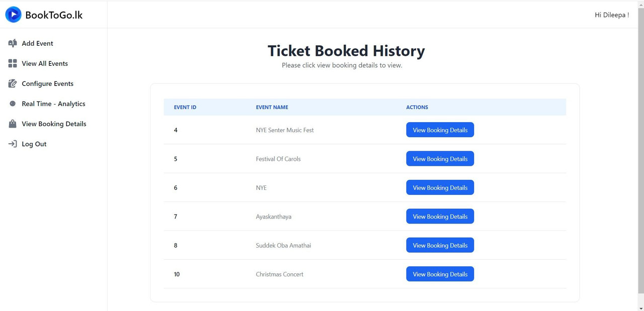Select Real Time - Analytics menu entry

click(x=53, y=103)
